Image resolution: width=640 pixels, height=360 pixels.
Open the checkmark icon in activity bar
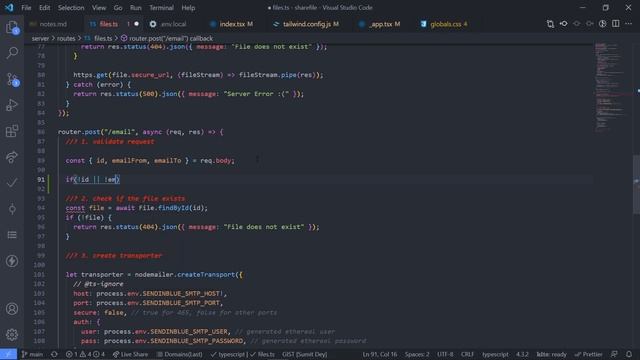coord(12,183)
